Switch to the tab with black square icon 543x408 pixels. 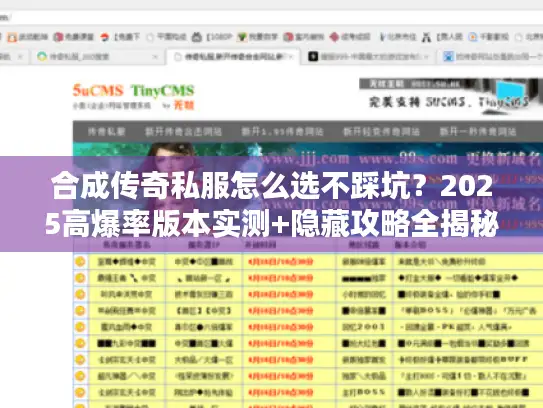point(369,56)
